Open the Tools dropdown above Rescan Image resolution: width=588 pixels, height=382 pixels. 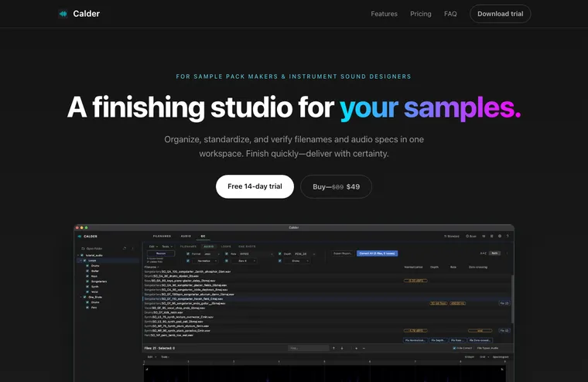pos(167,247)
